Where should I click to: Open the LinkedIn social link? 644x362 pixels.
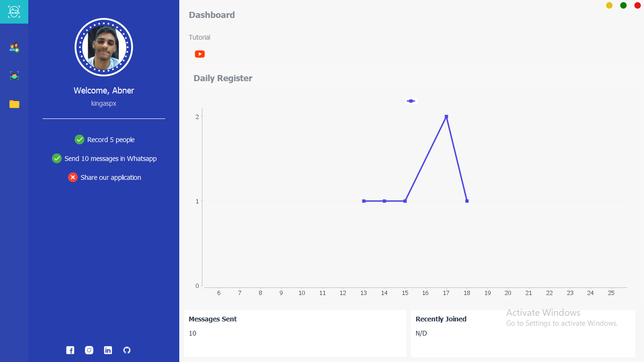108,350
